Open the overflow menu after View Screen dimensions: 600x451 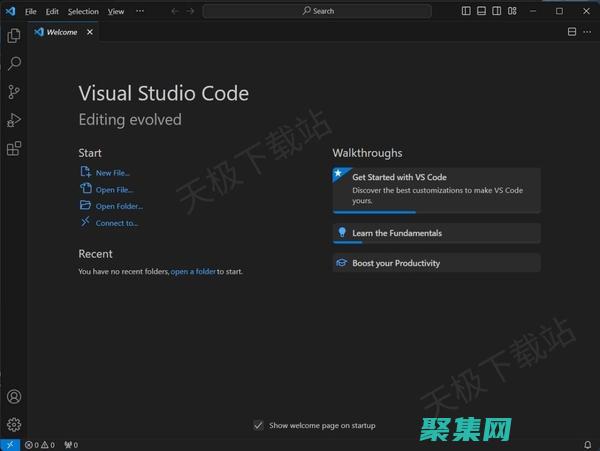(x=139, y=11)
